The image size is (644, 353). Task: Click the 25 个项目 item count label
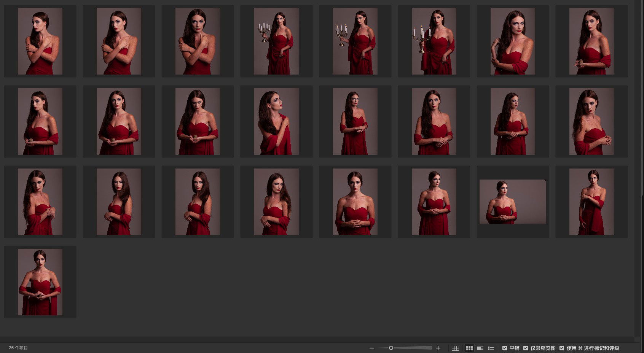click(18, 348)
